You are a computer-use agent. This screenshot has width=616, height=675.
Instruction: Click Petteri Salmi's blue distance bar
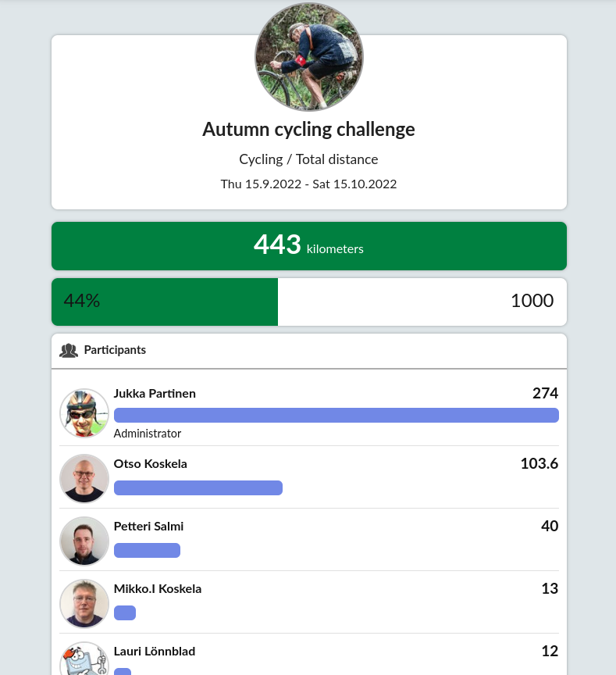(x=147, y=550)
